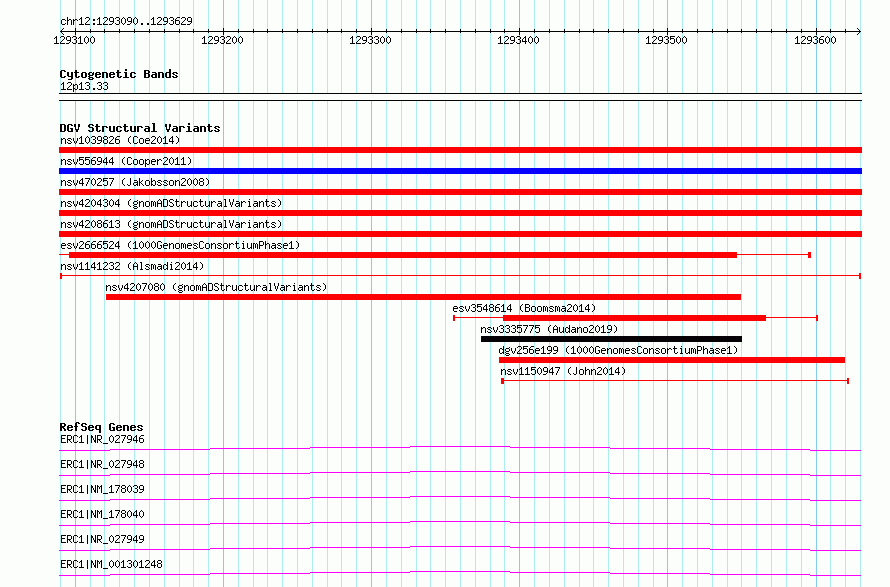The width and height of the screenshot is (890, 587).
Task: Click the chr12:1293090..1293629 region label
Action: [x=126, y=22]
